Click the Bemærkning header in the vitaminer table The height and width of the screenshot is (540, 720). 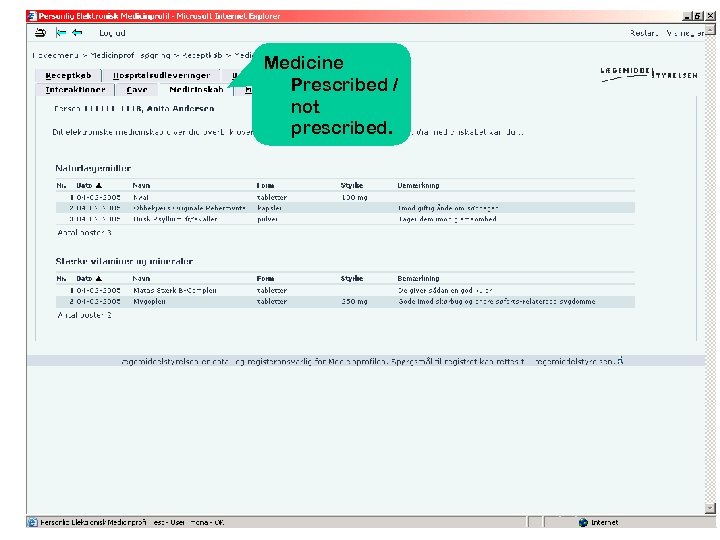pyautogui.click(x=418, y=279)
